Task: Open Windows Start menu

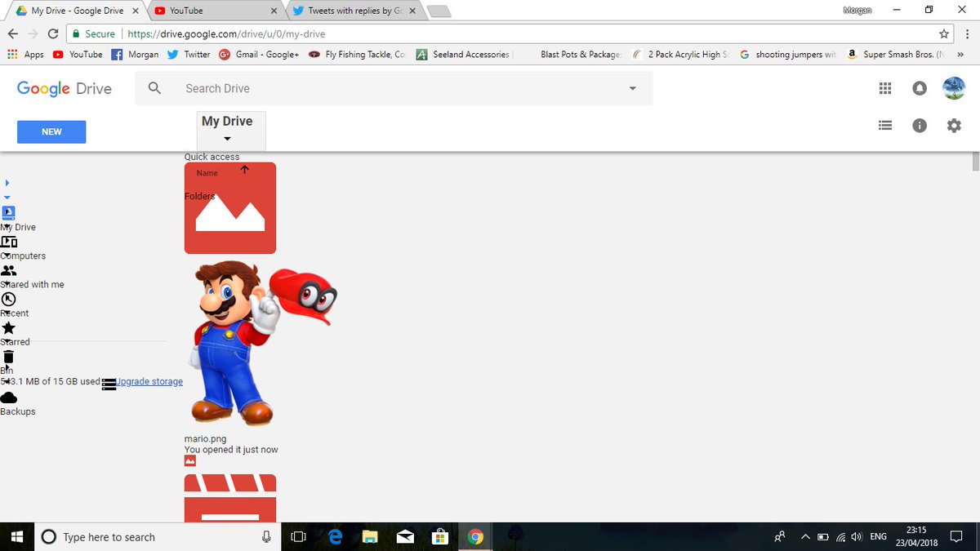Action: (17, 537)
